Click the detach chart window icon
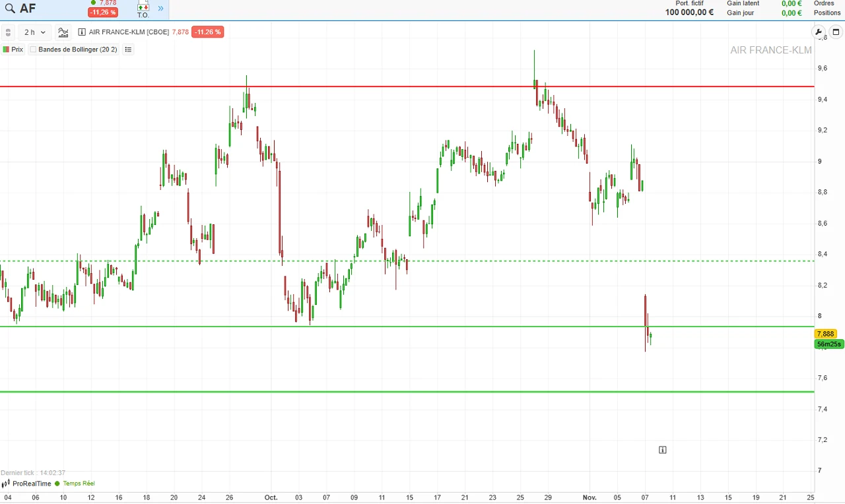Viewport: 845px width, 504px height. click(836, 32)
